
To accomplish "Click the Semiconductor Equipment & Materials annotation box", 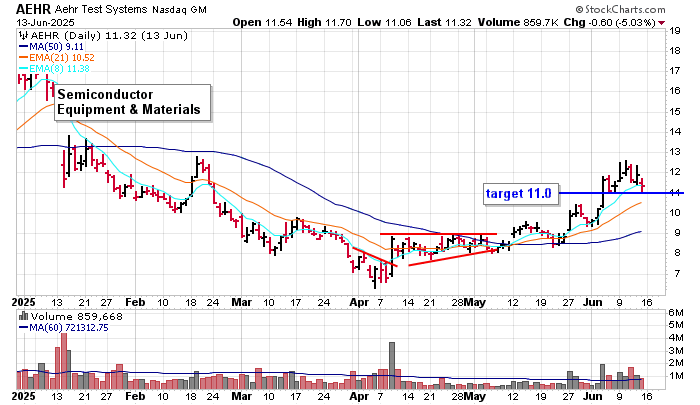I will click(x=133, y=102).
